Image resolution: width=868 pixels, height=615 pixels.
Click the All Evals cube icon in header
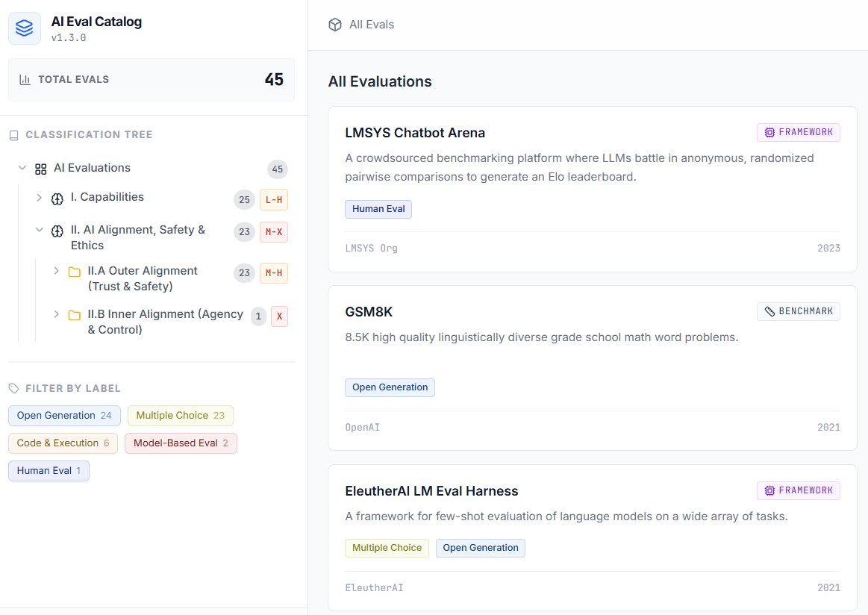click(x=335, y=25)
